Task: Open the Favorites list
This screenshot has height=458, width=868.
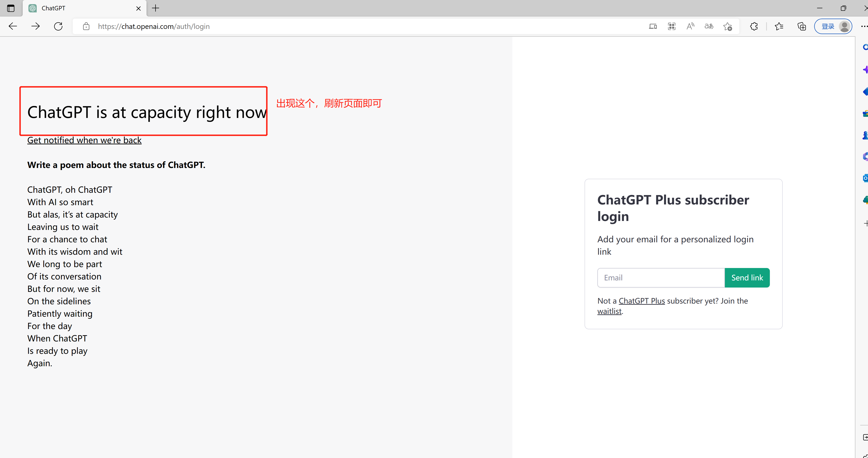Action: click(x=779, y=26)
